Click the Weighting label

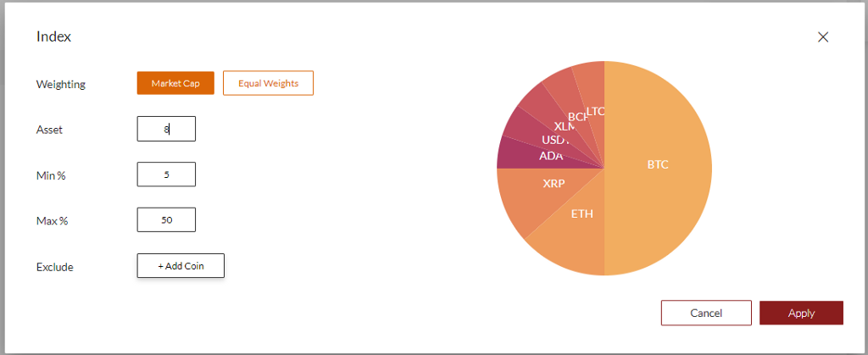click(61, 84)
